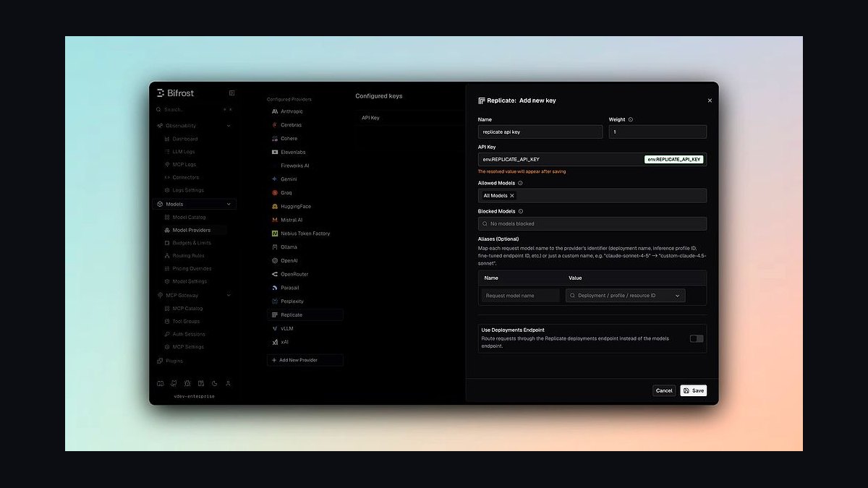
Task: Click the info icon beside Allowed Models
Action: pyautogui.click(x=520, y=184)
